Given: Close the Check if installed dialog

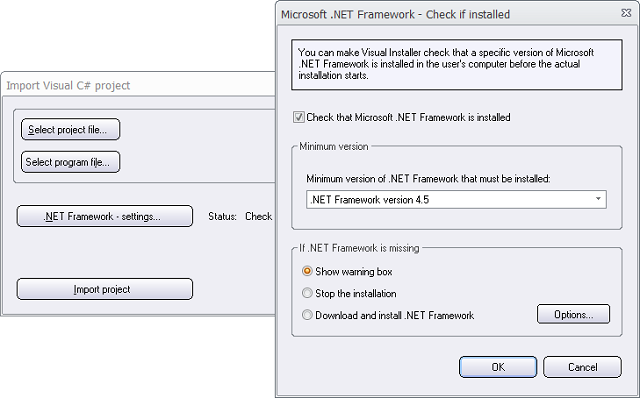Looking at the screenshot, I should (626, 13).
